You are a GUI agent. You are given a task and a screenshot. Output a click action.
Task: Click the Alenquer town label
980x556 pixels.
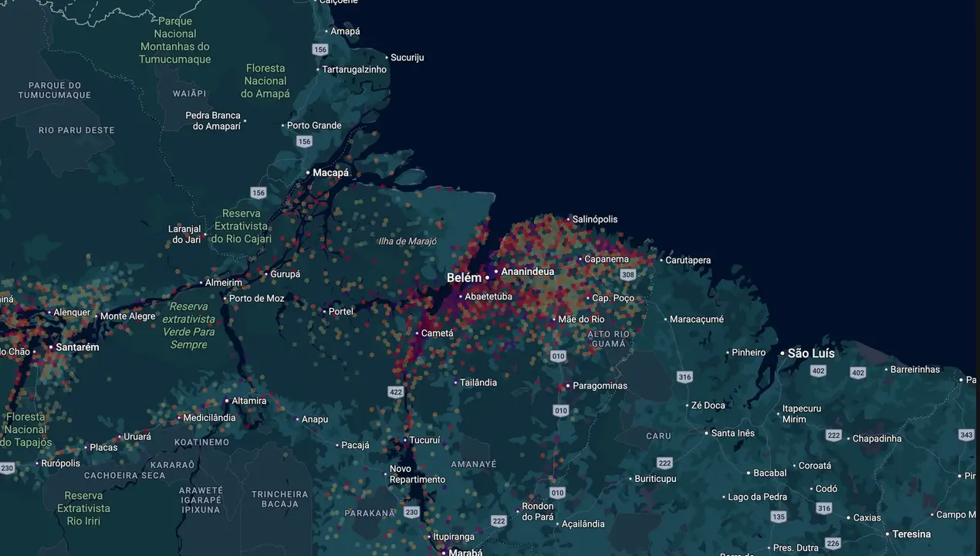coord(72,313)
